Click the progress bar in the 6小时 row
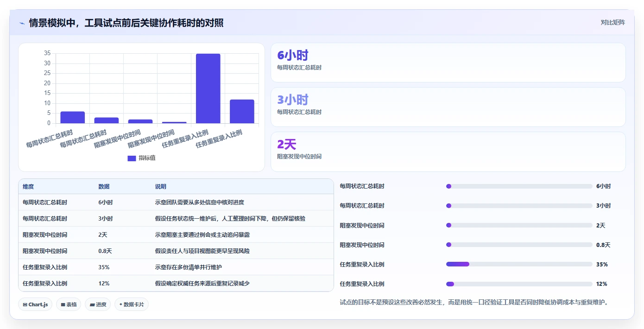 click(x=519, y=186)
